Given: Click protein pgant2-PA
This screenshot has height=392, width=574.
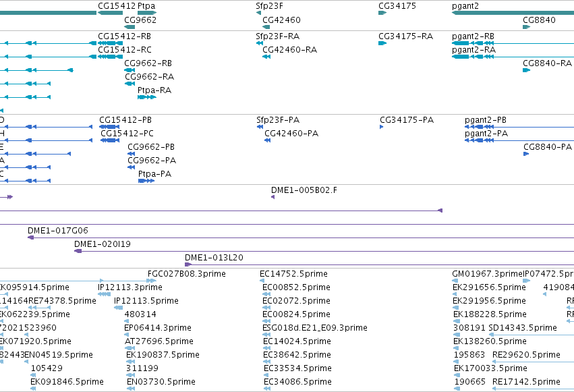Looking at the screenshot, I should click(x=486, y=134).
